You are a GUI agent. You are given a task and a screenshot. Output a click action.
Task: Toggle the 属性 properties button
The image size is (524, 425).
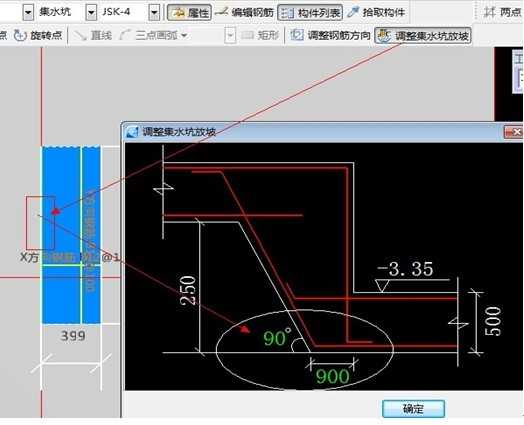189,13
